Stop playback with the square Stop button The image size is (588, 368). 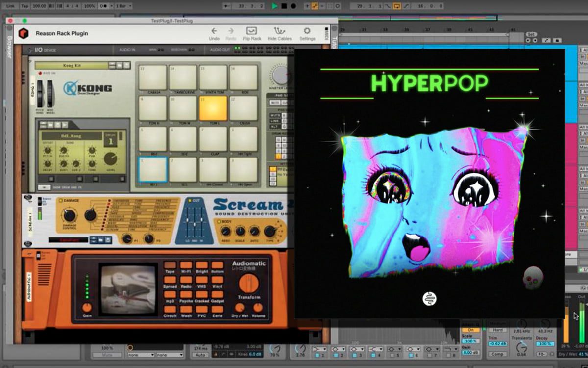[284, 6]
